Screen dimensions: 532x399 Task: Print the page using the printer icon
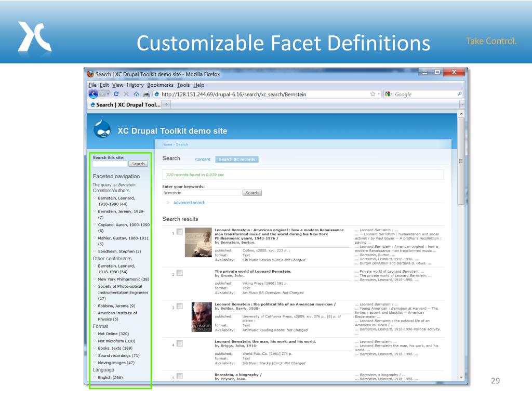[146, 95]
